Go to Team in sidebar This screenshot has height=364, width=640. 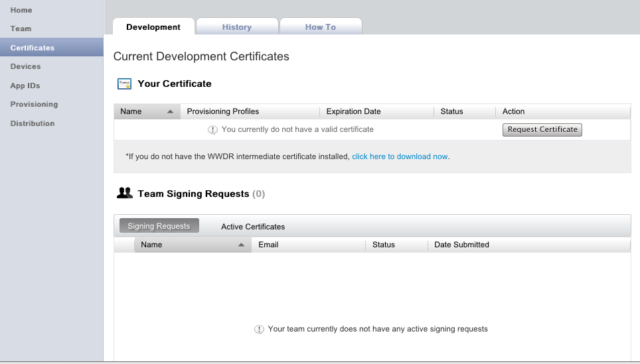tap(21, 29)
